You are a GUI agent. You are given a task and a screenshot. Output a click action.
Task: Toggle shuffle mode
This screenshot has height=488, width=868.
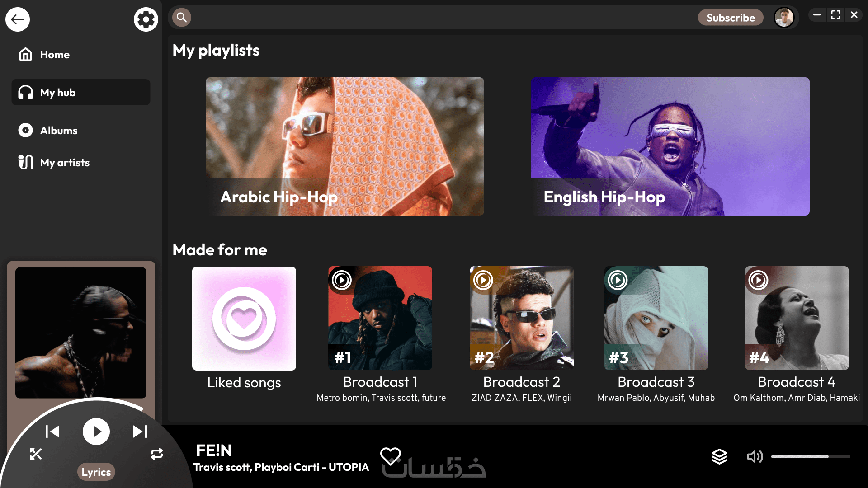coord(36,454)
